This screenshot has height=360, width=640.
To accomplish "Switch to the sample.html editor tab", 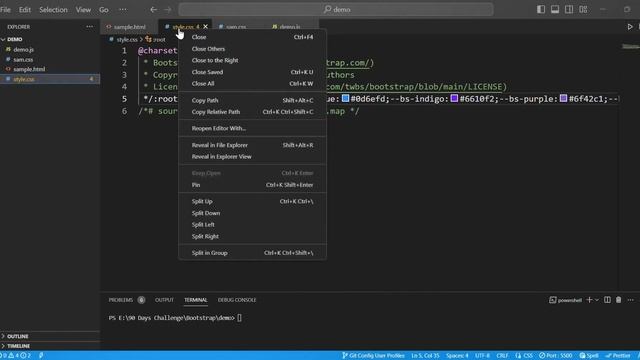I will (129, 27).
